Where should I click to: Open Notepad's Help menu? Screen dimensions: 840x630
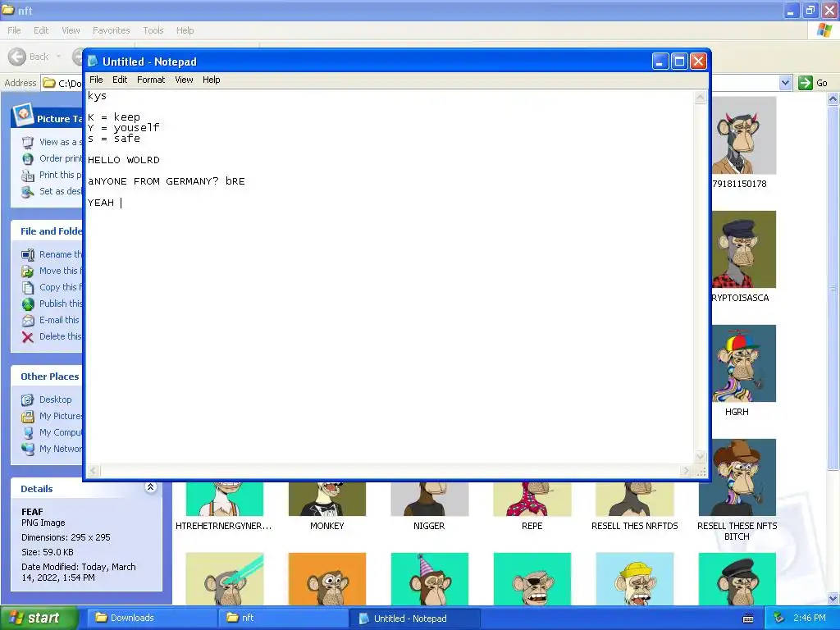coord(211,80)
